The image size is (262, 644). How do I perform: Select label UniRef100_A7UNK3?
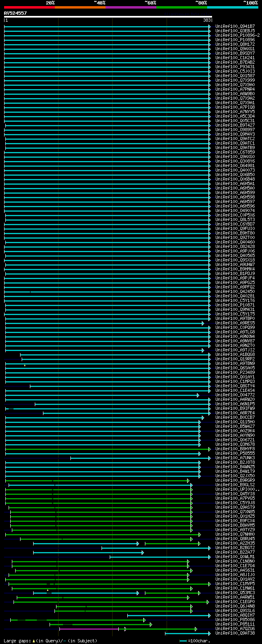(235, 458)
